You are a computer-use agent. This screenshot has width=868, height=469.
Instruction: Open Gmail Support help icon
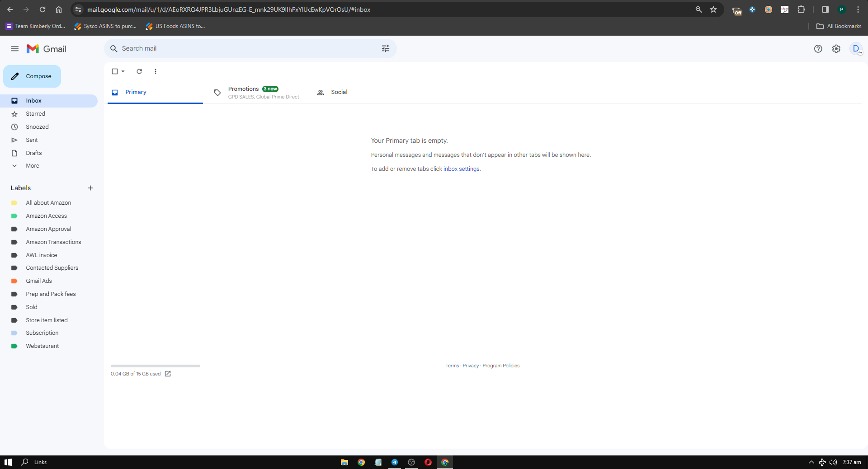click(x=818, y=49)
